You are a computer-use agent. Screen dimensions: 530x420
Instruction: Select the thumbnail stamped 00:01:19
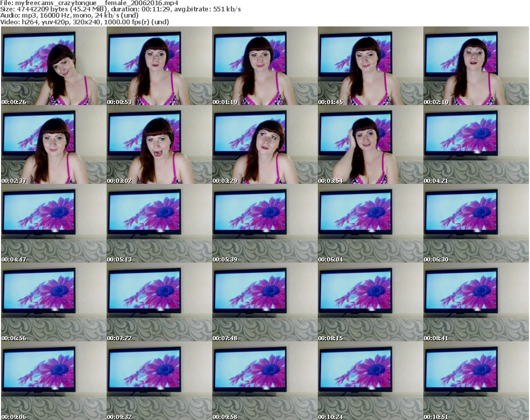tap(264, 66)
